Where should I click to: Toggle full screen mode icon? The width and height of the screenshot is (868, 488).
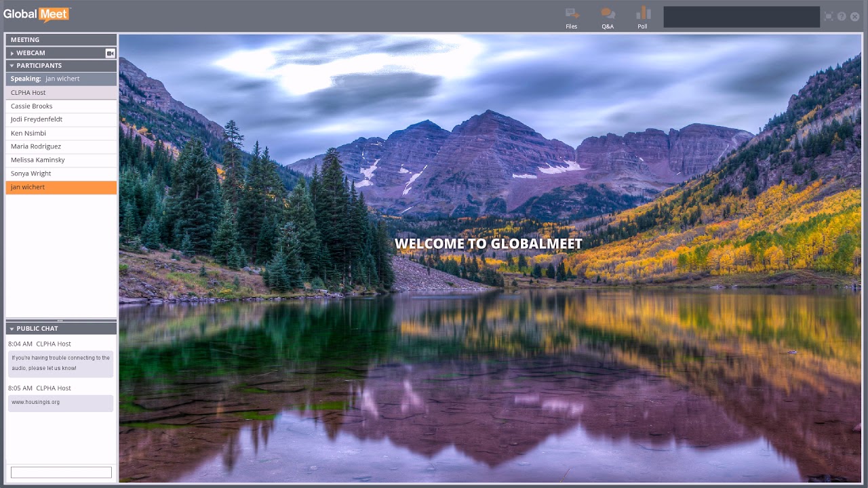click(829, 16)
